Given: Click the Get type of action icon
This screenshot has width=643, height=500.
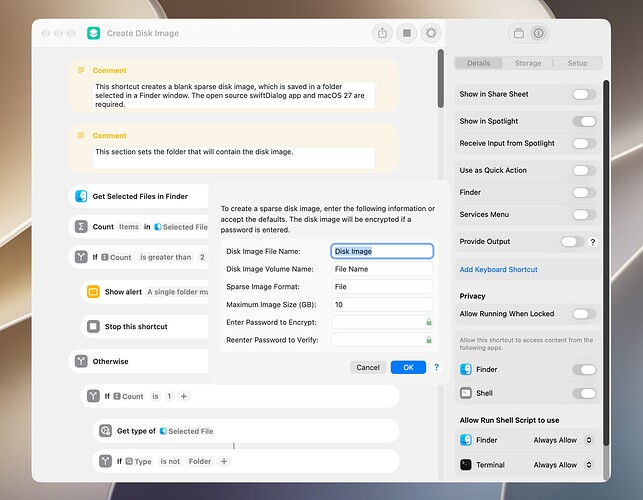Looking at the screenshot, I should coord(105,431).
